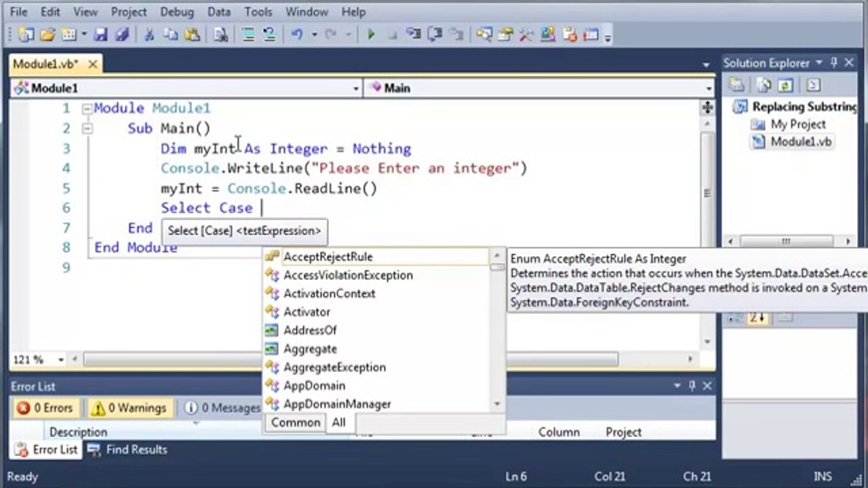Switch IntelliSense list to the Common tab

tap(295, 422)
